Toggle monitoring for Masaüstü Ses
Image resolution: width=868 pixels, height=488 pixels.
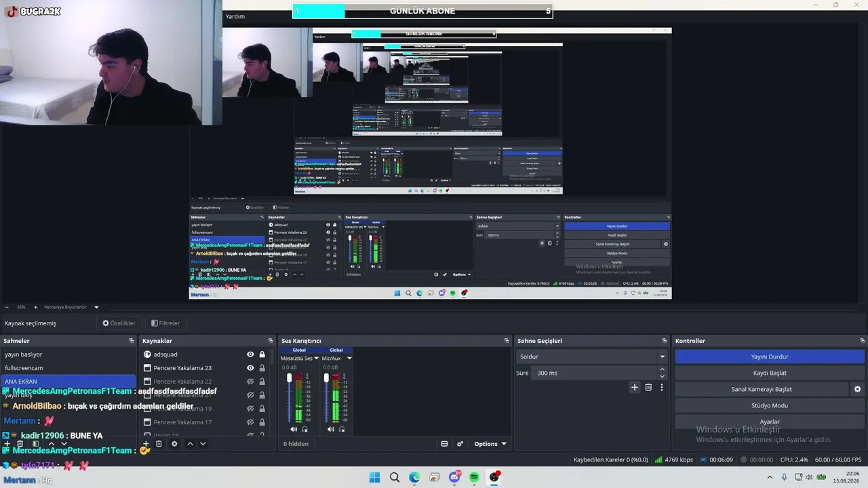point(304,429)
